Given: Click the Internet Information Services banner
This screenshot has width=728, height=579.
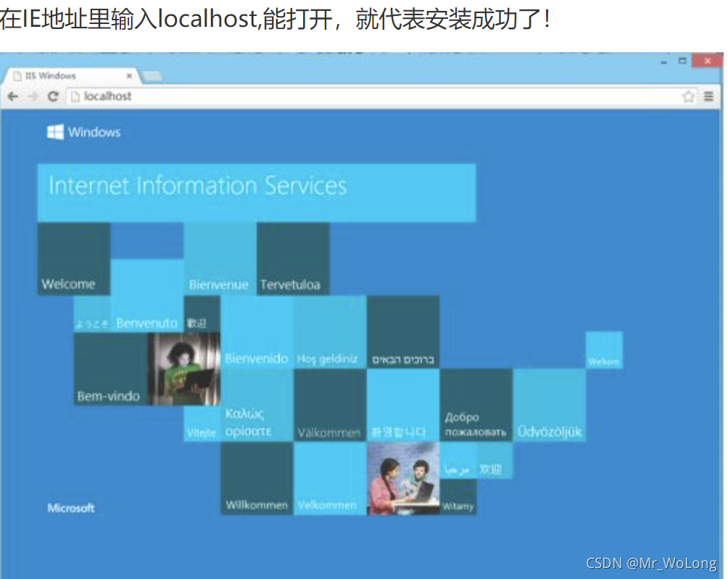Looking at the screenshot, I should tap(256, 192).
